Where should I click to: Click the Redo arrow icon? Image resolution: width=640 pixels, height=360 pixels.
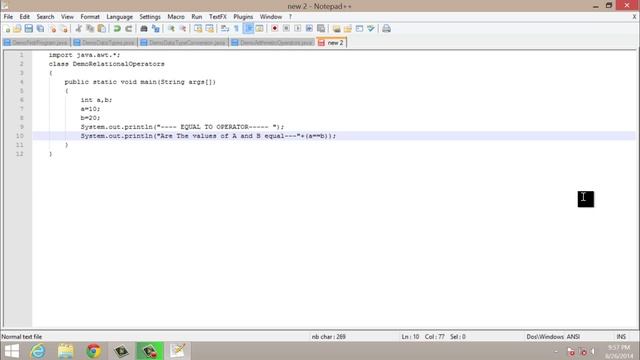(129, 29)
